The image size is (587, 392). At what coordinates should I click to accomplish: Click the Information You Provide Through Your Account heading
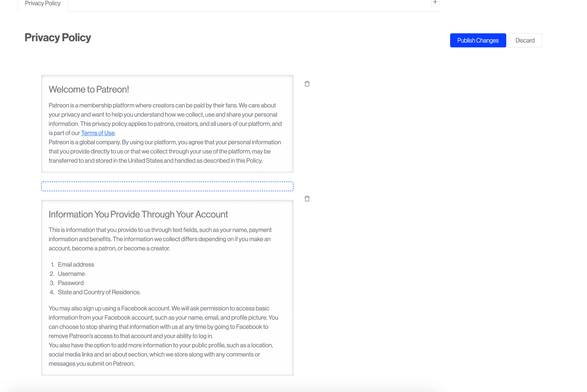[138, 214]
